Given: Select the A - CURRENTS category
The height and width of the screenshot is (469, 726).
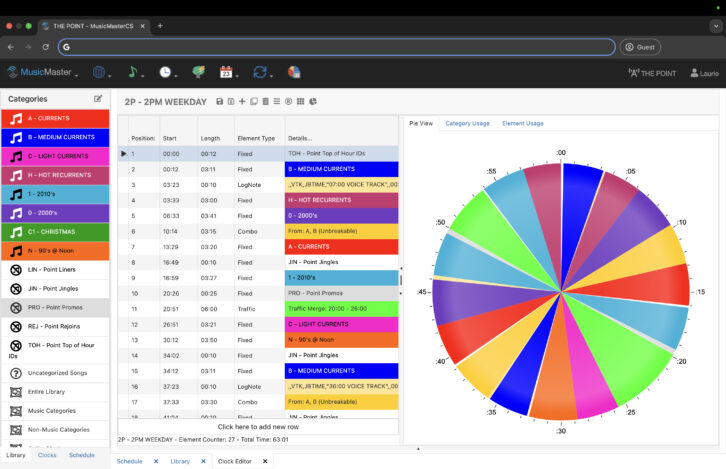Looking at the screenshot, I should [x=55, y=119].
